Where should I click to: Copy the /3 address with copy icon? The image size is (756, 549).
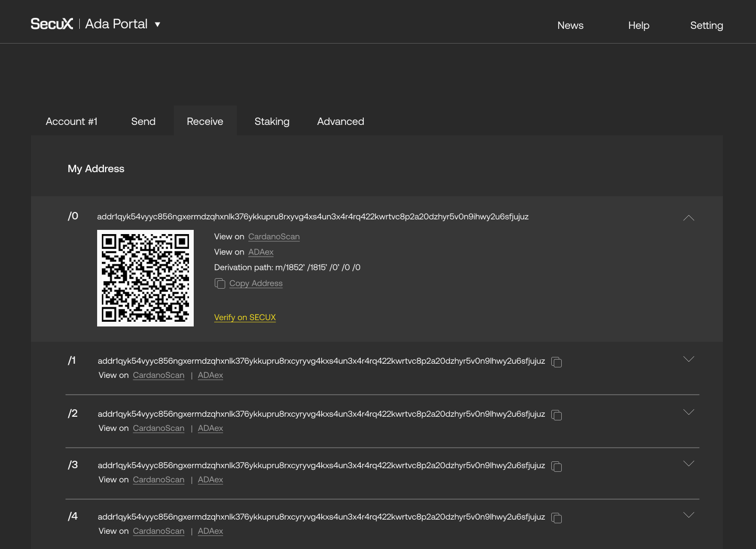tap(557, 467)
